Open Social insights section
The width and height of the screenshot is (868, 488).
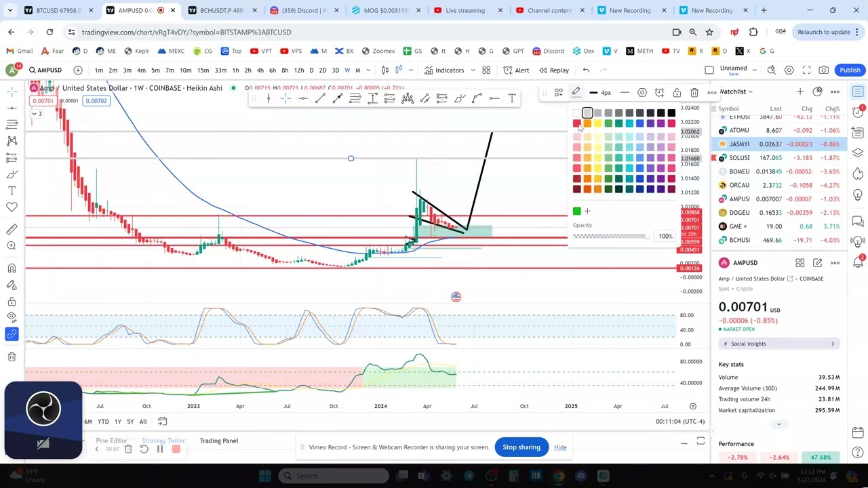(x=779, y=344)
